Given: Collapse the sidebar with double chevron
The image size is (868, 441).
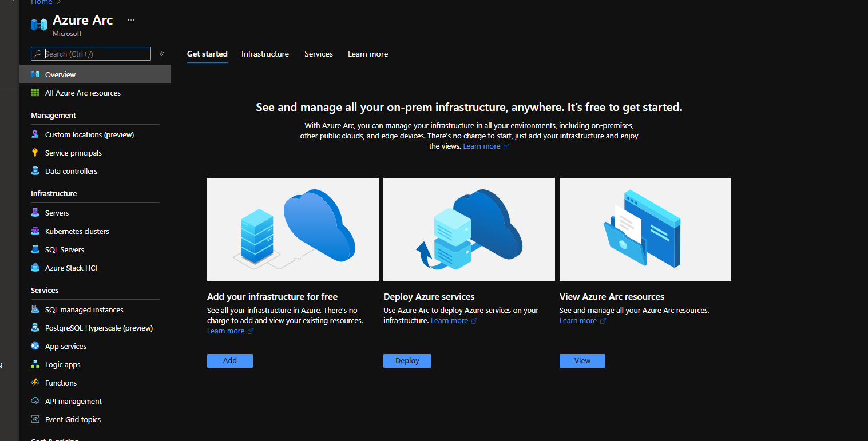Looking at the screenshot, I should click(x=162, y=54).
